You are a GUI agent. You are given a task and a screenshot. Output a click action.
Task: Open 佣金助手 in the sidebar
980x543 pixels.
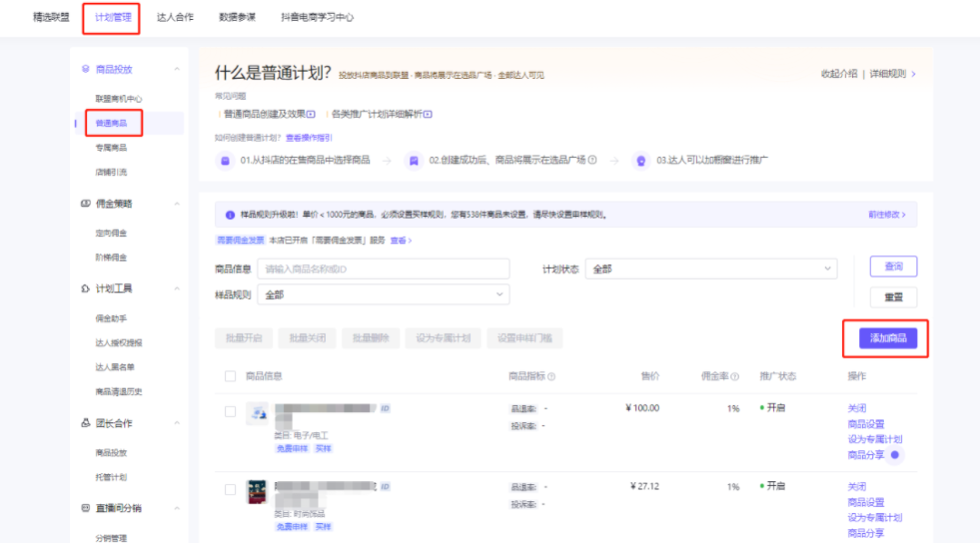pos(112,319)
